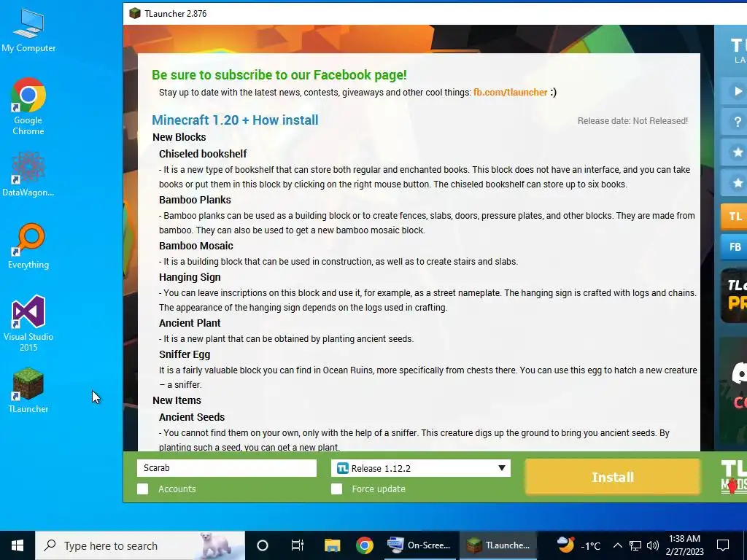The height and width of the screenshot is (560, 747).
Task: Open the TLauncher Premium banner
Action: click(x=734, y=296)
